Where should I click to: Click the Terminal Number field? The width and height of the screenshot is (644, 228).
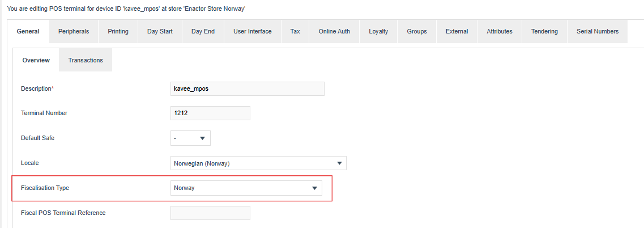(x=210, y=113)
